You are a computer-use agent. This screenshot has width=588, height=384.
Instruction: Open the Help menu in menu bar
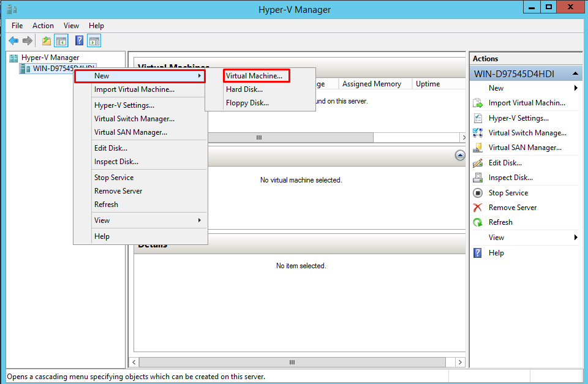96,26
